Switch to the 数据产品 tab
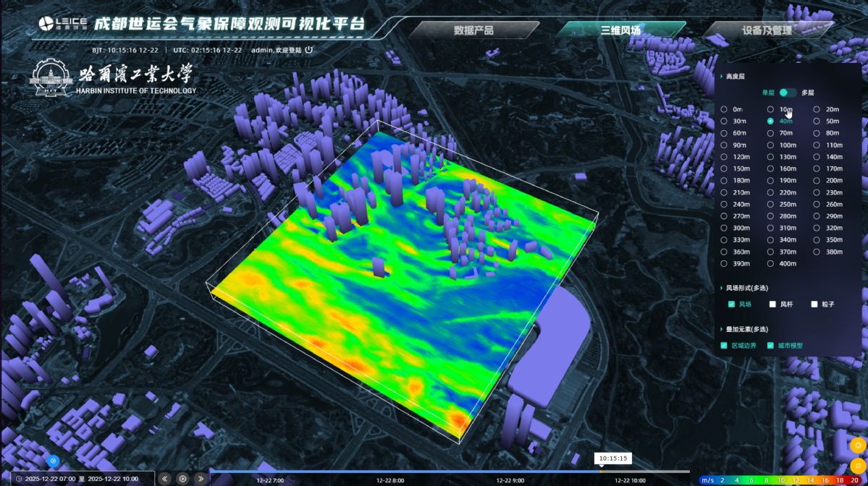This screenshot has width=868, height=486. [x=473, y=30]
